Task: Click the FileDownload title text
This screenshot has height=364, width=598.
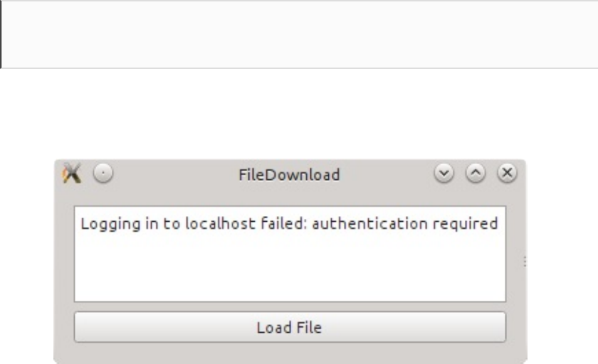Action: tap(289, 174)
